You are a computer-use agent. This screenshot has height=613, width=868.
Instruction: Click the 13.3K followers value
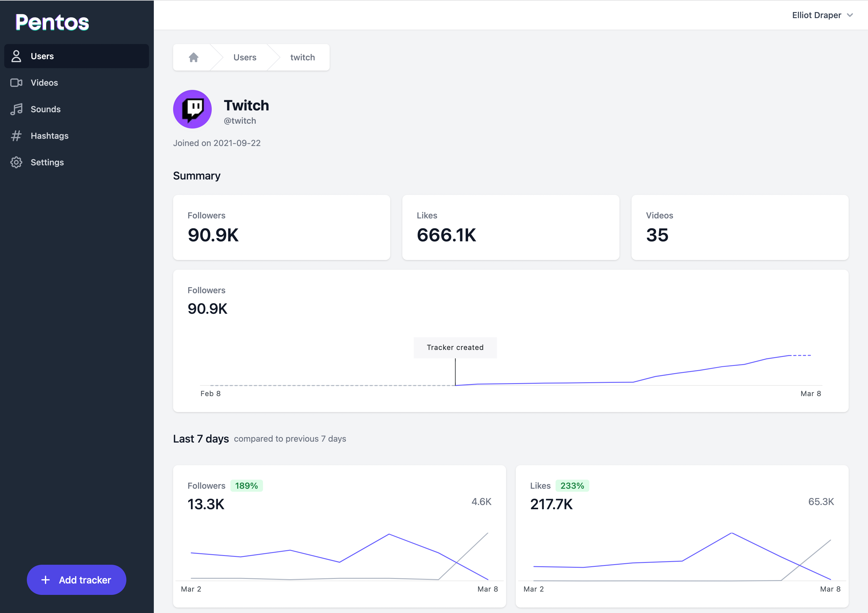click(x=206, y=504)
